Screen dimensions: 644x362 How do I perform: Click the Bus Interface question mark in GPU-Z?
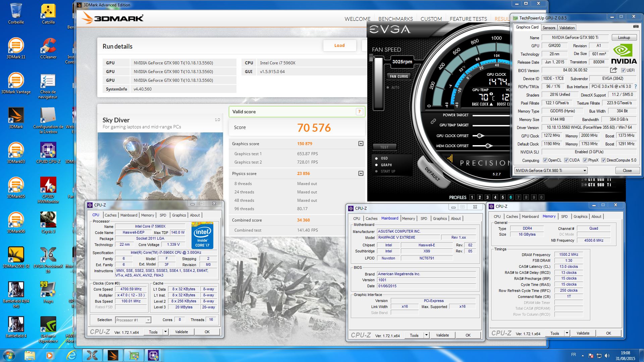pyautogui.click(x=636, y=86)
